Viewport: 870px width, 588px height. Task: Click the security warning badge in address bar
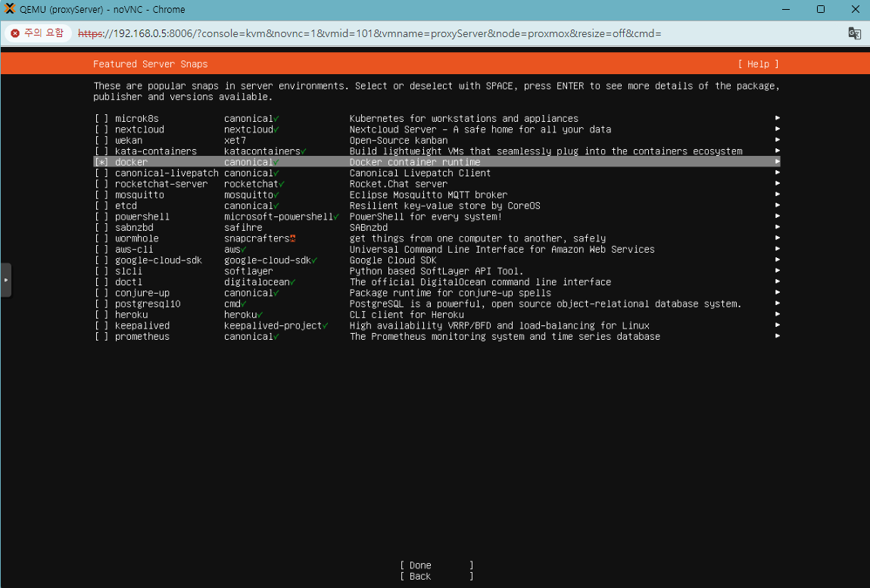coord(38,33)
